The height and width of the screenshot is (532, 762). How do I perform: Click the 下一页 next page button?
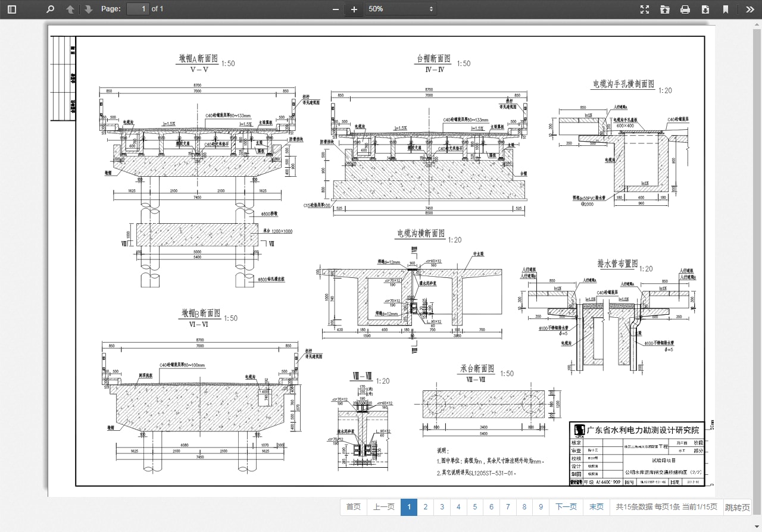[x=566, y=507]
